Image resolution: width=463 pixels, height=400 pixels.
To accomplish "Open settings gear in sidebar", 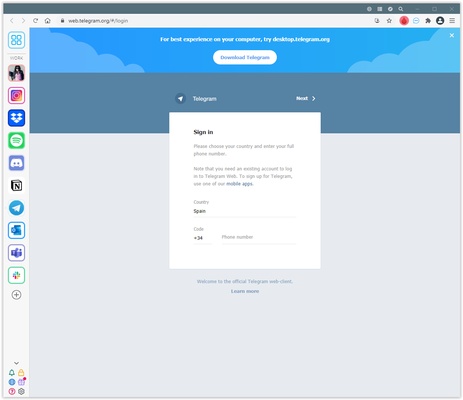I will pos(21,391).
